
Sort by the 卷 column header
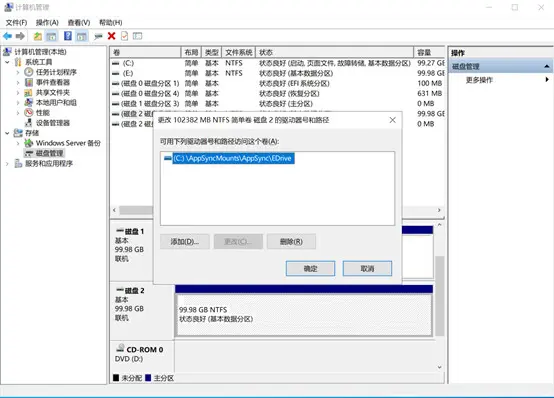coord(145,53)
